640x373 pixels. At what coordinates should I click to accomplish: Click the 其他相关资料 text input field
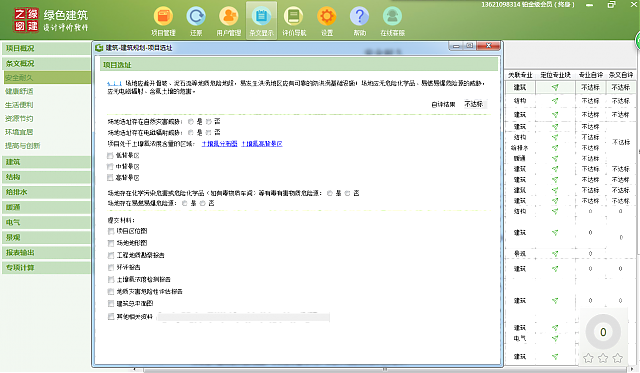243,317
